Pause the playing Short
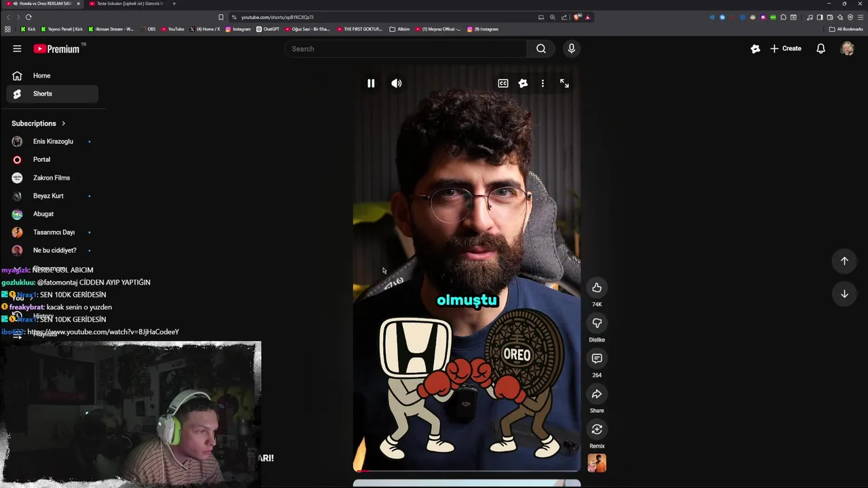 [371, 83]
